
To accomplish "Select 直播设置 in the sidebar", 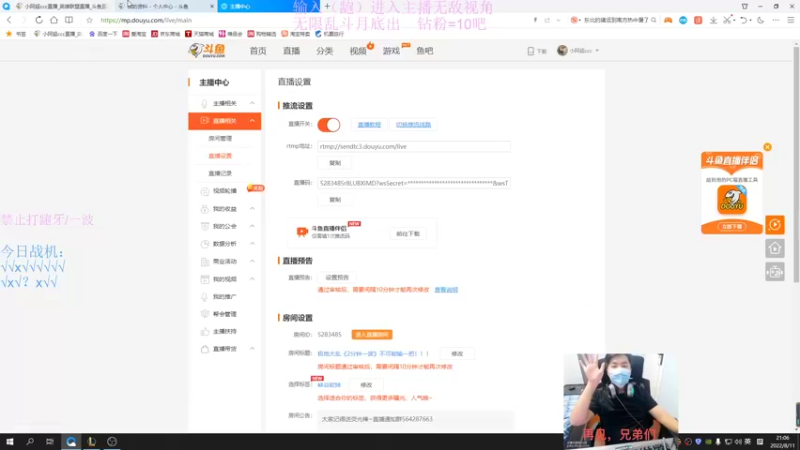I will 220,156.
